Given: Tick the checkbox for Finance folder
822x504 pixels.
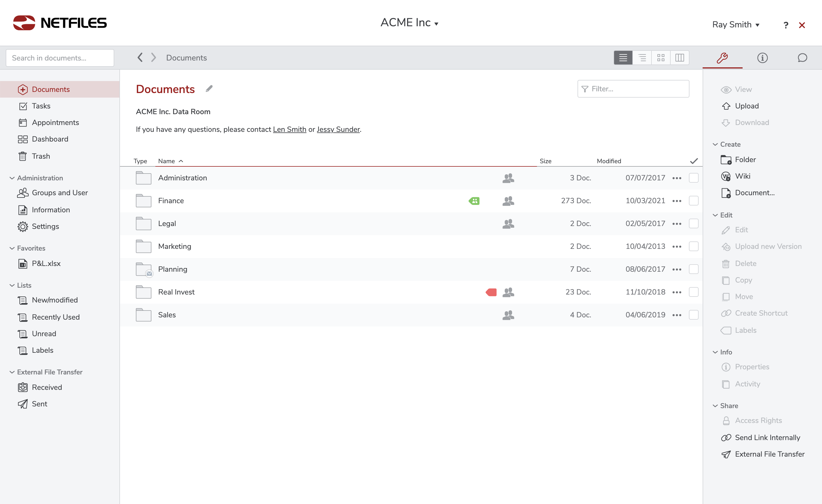Looking at the screenshot, I should 693,201.
